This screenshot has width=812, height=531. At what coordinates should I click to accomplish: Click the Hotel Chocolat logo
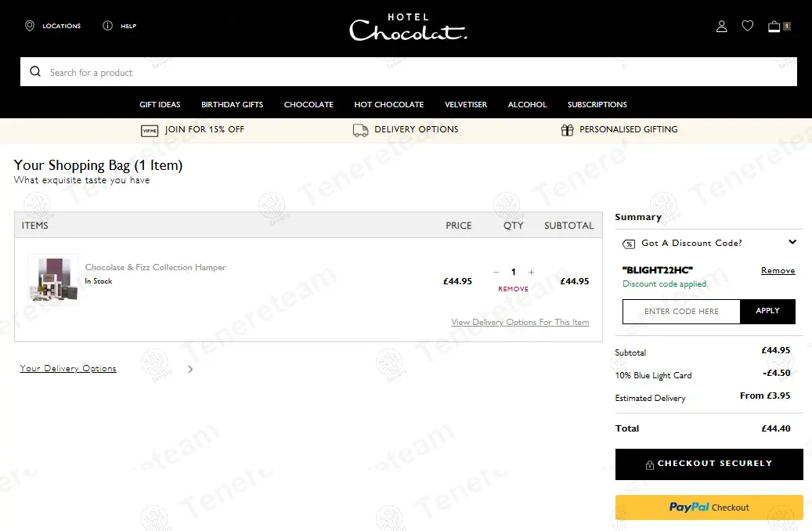pyautogui.click(x=408, y=27)
